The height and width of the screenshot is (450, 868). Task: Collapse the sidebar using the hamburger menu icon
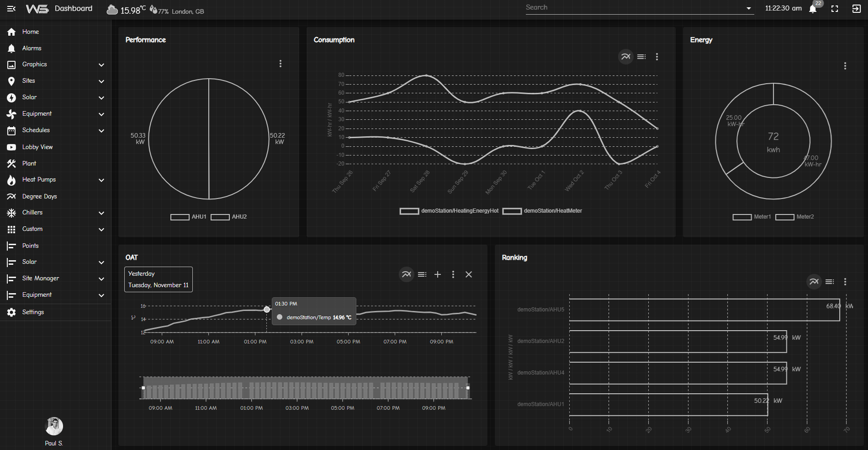tap(11, 9)
